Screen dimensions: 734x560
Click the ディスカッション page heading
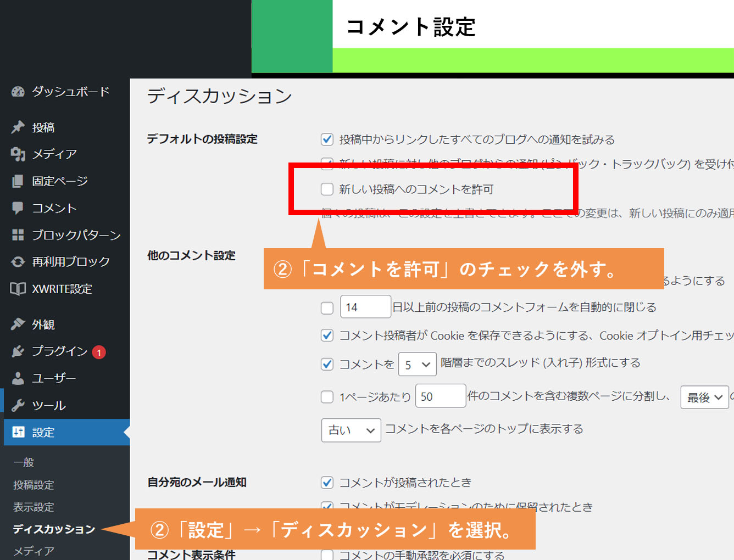coord(220,96)
